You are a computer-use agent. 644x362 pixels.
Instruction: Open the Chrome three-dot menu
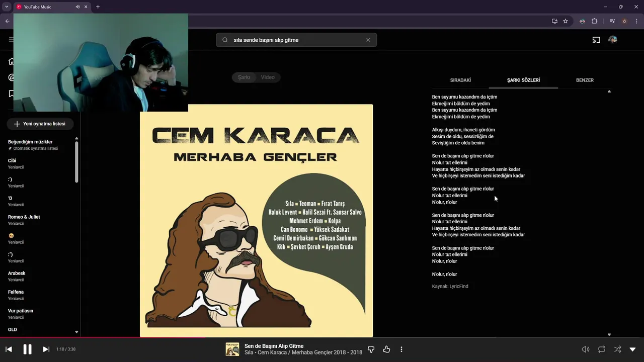pos(636,21)
